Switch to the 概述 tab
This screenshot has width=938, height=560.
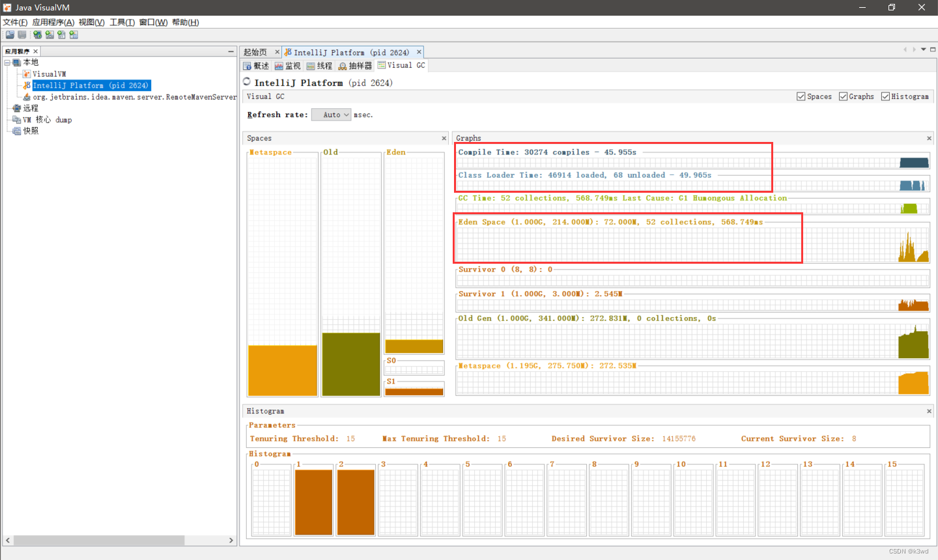tap(256, 66)
